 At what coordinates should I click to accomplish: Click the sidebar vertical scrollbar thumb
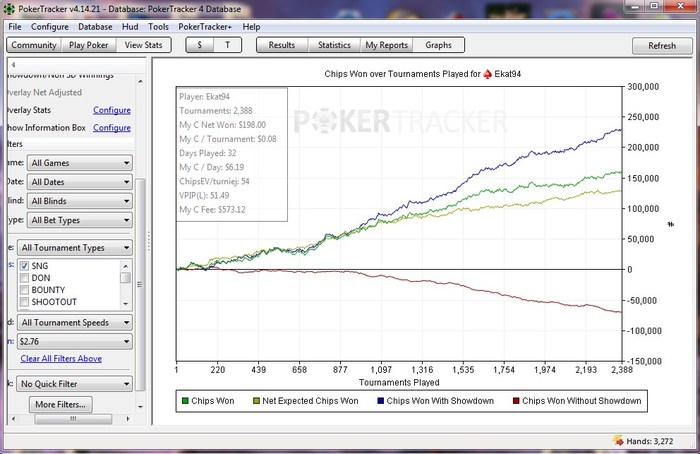140,284
